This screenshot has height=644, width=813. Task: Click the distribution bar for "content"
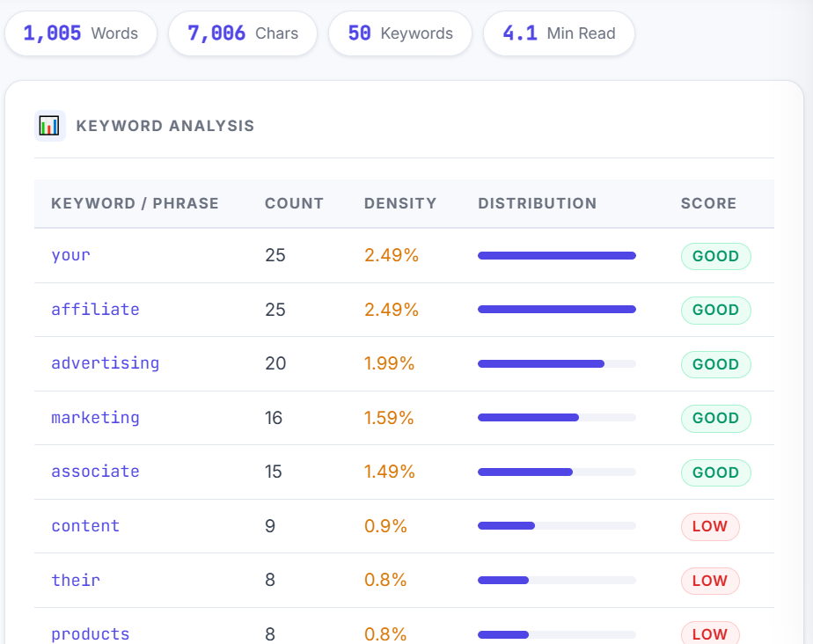point(557,526)
